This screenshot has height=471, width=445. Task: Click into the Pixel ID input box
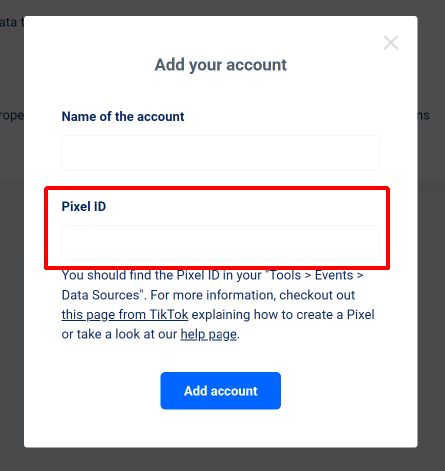(220, 243)
